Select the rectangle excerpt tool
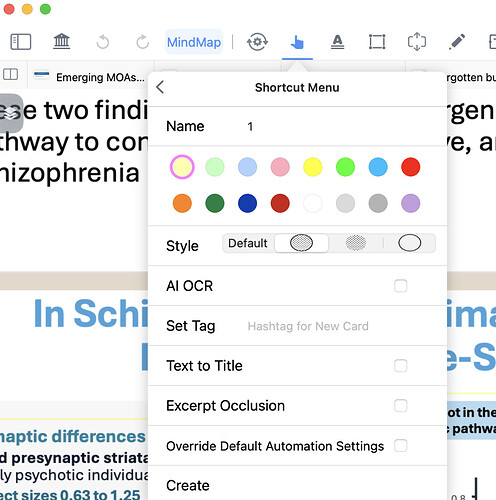This screenshot has width=496, height=500. coord(377,42)
